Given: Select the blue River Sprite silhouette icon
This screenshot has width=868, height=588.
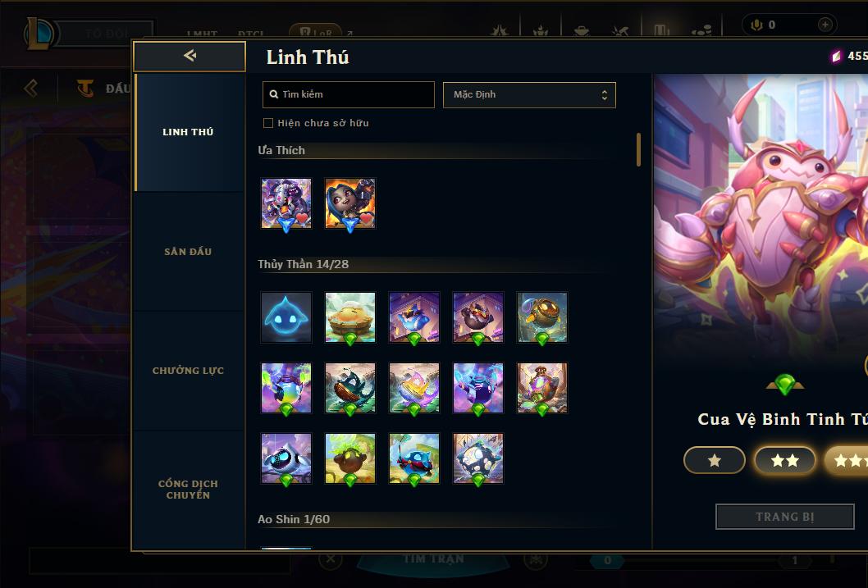Looking at the screenshot, I should pyautogui.click(x=286, y=317).
